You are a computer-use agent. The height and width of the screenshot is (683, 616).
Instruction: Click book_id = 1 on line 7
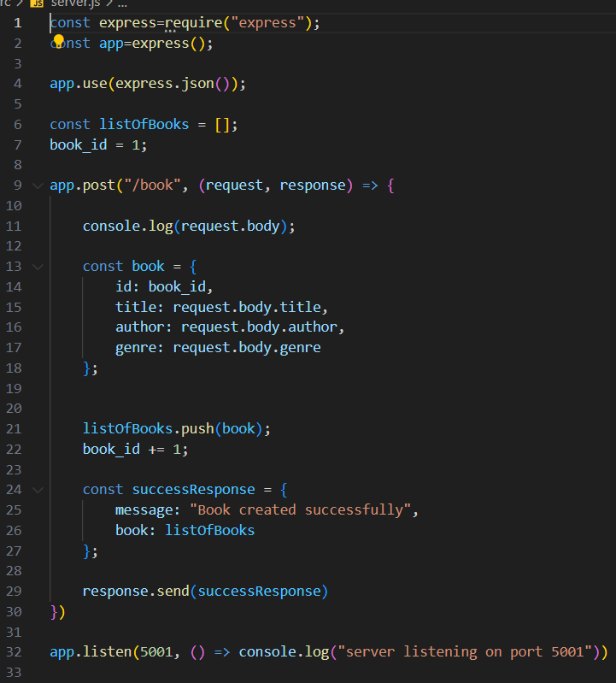[95, 145]
